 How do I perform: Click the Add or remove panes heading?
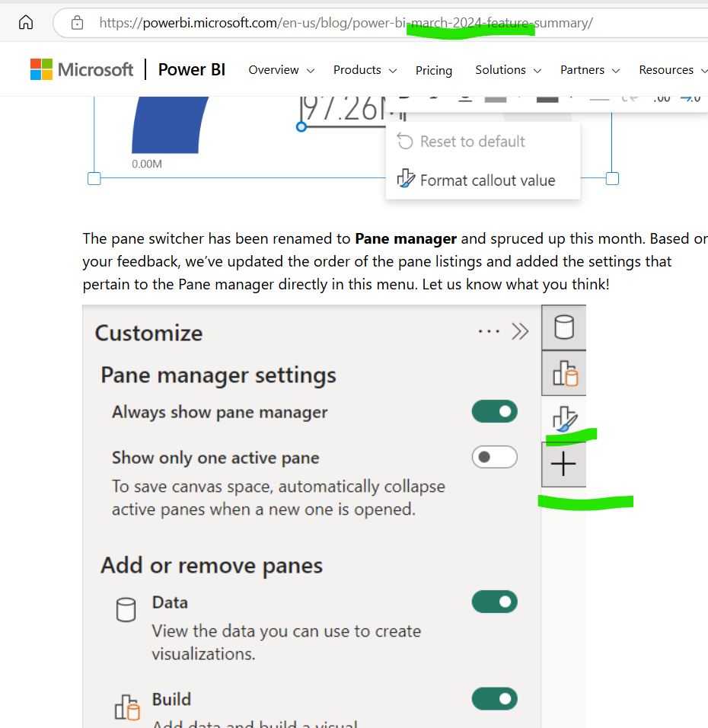[212, 566]
